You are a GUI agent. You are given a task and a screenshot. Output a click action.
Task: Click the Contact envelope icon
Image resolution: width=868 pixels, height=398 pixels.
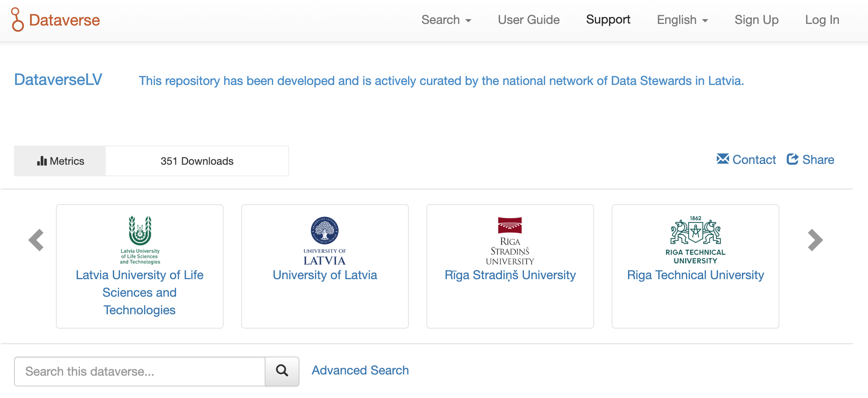pyautogui.click(x=722, y=159)
